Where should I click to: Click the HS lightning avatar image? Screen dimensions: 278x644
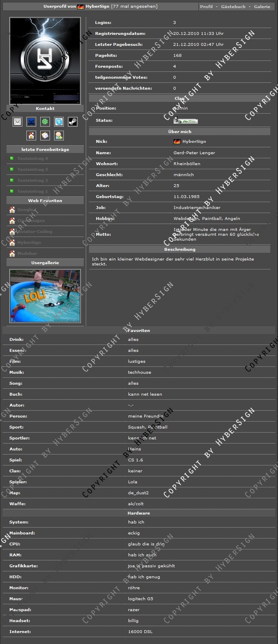(45, 60)
